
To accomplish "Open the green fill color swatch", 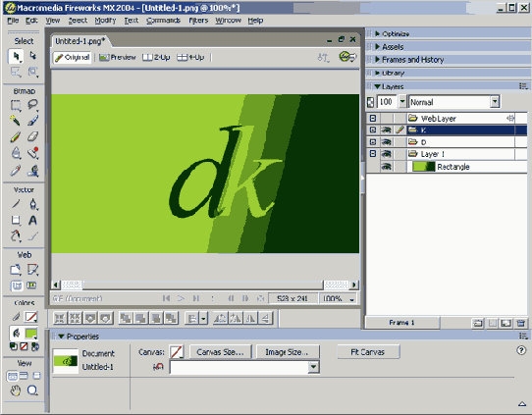I will coord(31,334).
